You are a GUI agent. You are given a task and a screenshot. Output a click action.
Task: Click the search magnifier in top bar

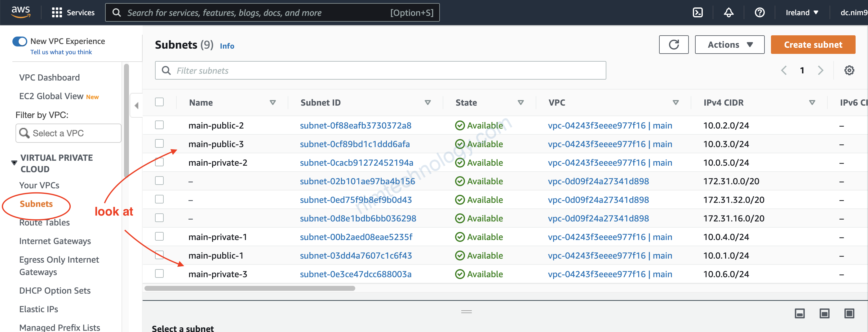pyautogui.click(x=117, y=12)
